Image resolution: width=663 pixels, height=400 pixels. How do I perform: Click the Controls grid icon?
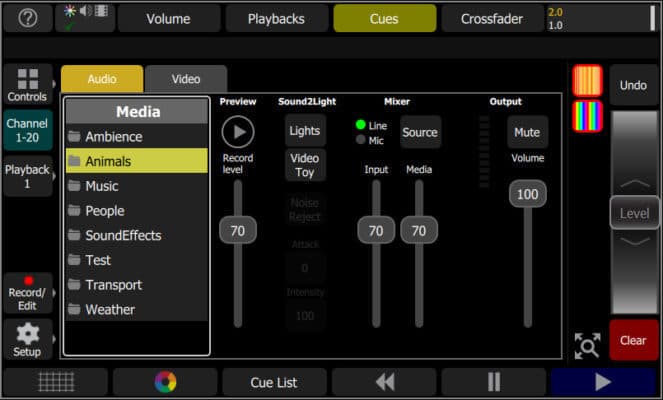(x=27, y=86)
